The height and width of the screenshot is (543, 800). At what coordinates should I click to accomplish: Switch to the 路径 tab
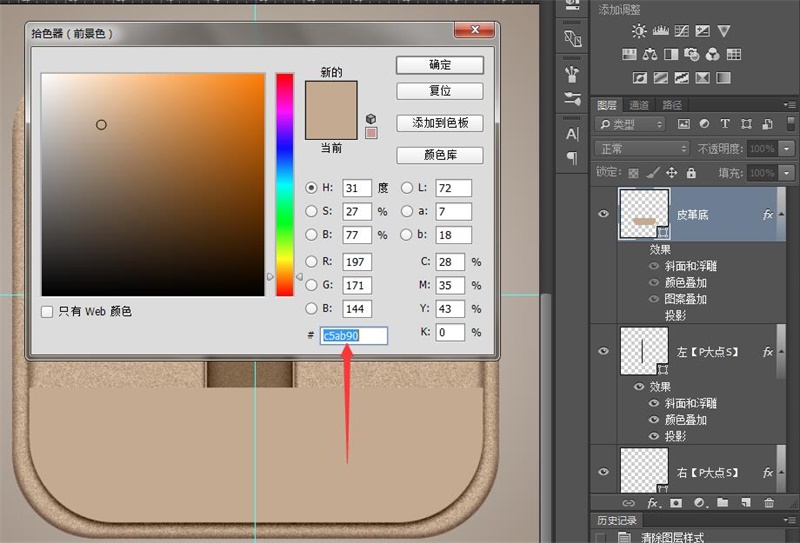[672, 105]
